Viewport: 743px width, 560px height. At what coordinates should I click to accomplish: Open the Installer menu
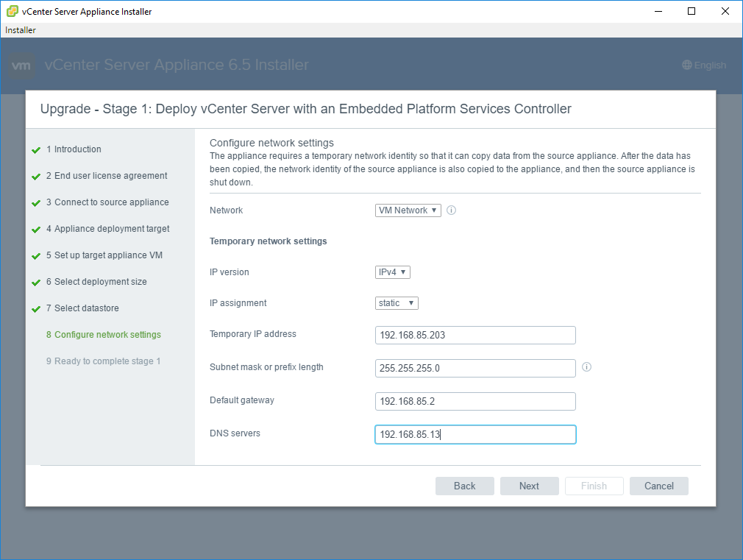coord(21,30)
